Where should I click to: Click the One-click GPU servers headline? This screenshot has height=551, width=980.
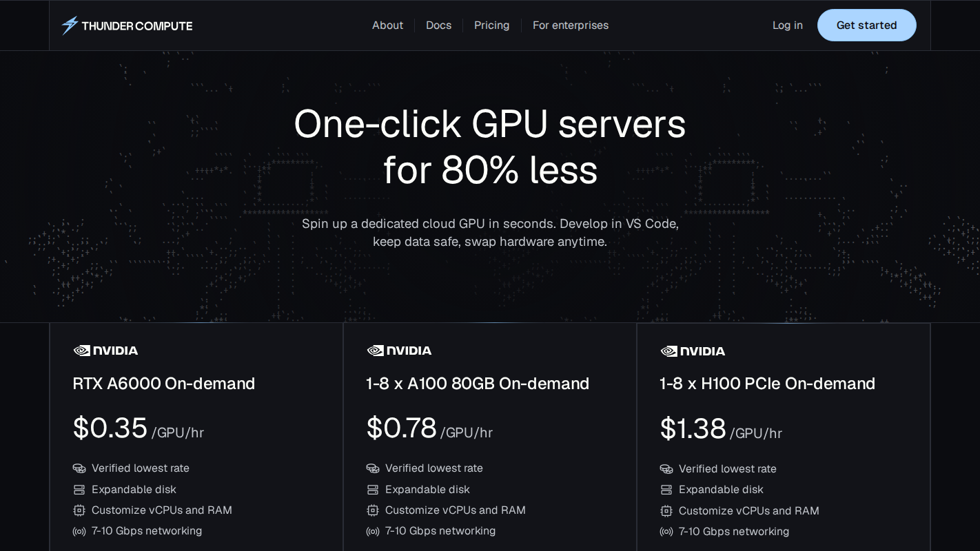pyautogui.click(x=490, y=147)
